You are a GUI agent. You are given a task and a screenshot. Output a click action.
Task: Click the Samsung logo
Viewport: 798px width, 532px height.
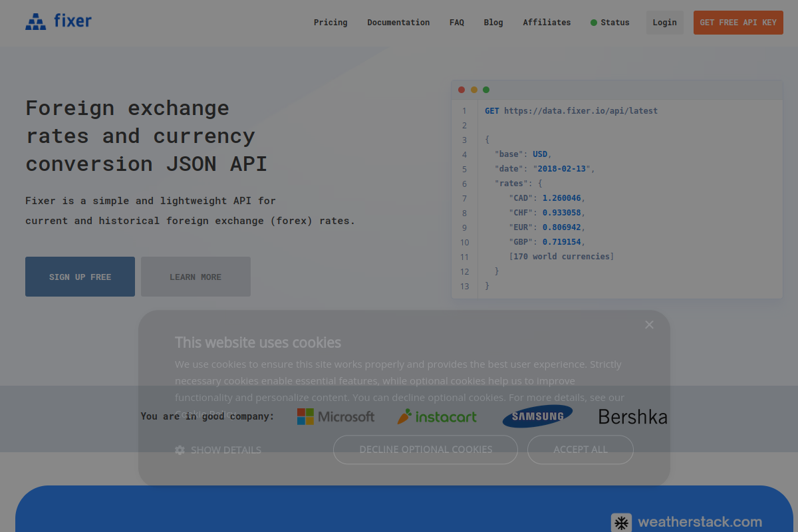coord(537,416)
